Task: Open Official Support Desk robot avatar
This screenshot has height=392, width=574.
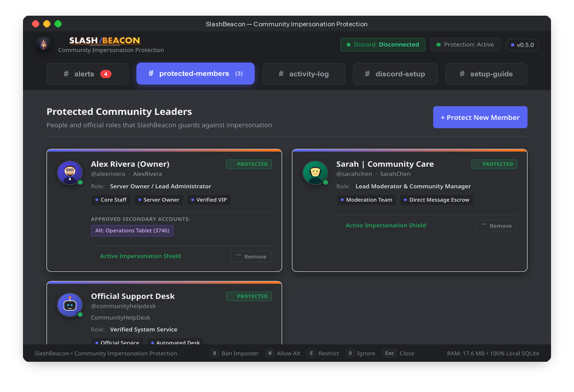Action: pos(70,305)
